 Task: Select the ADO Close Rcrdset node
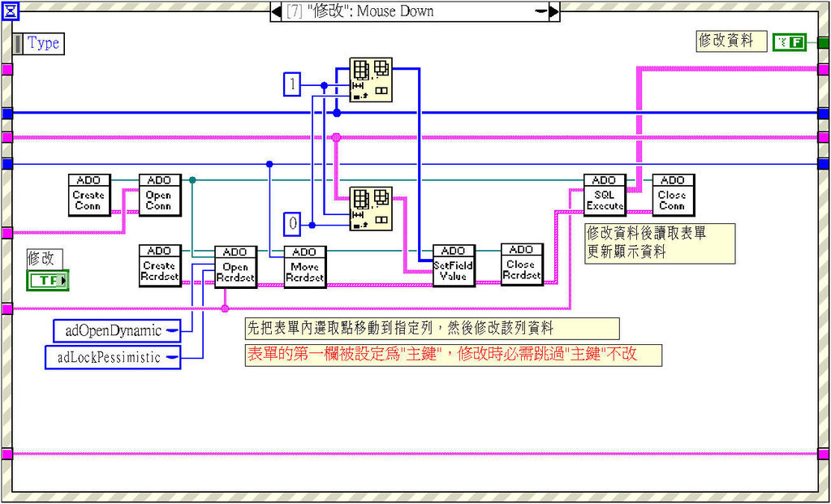click(522, 265)
